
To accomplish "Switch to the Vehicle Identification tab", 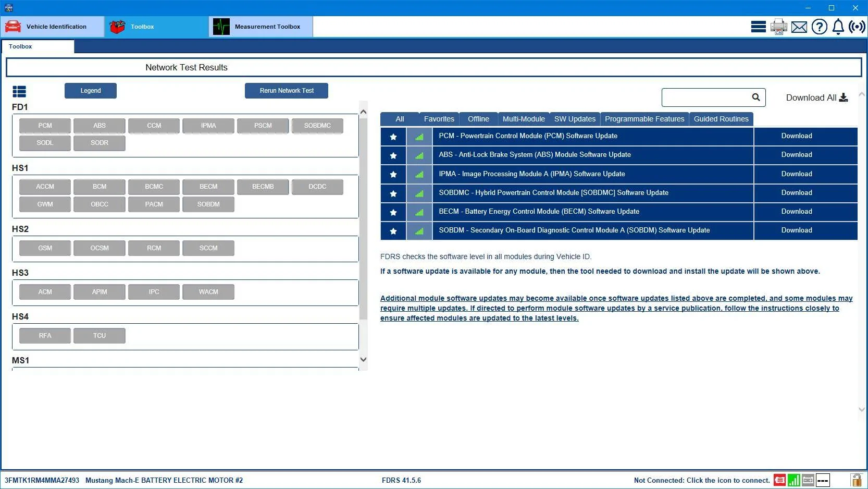I will (x=52, y=27).
